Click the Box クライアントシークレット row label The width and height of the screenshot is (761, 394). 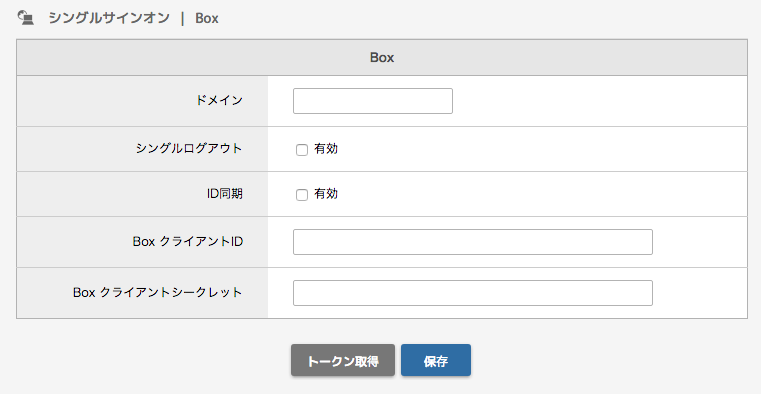(158, 292)
